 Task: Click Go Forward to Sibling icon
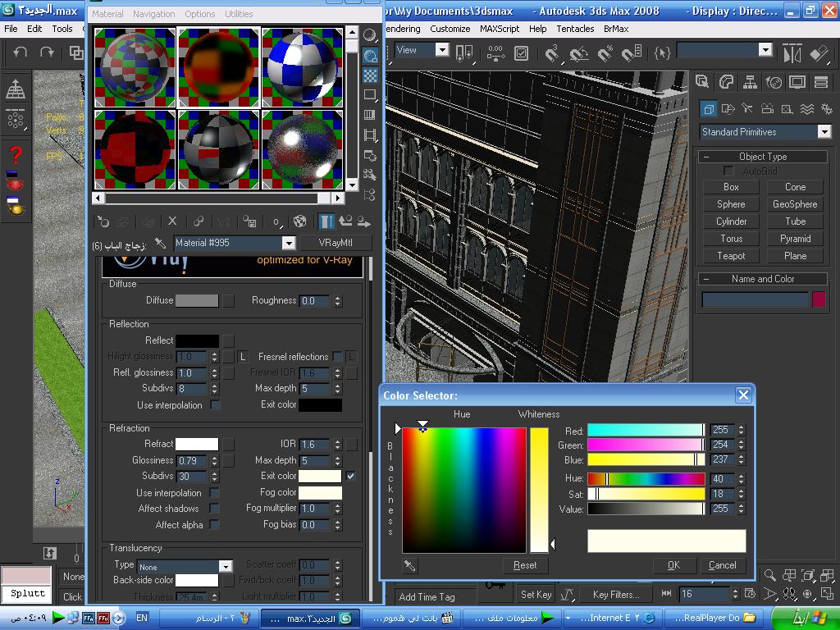[x=363, y=221]
